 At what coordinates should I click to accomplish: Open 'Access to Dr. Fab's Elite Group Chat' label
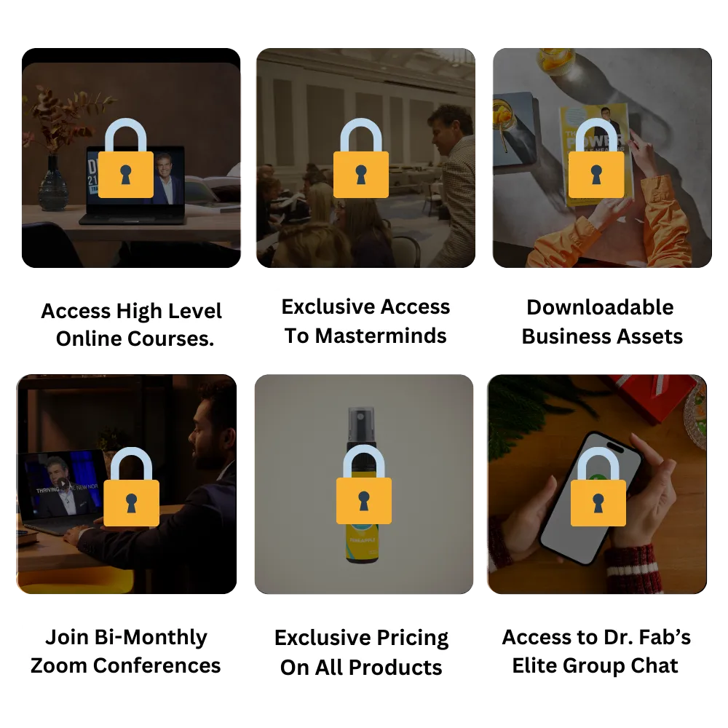point(596,652)
